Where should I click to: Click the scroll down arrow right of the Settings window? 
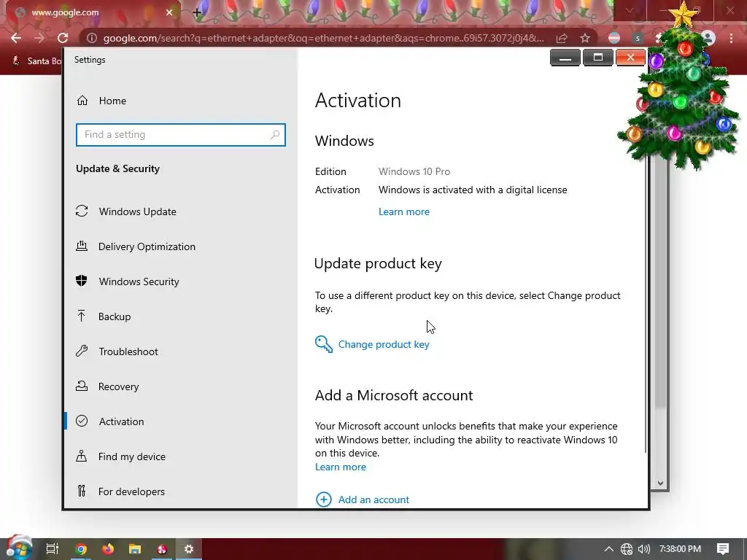660,483
